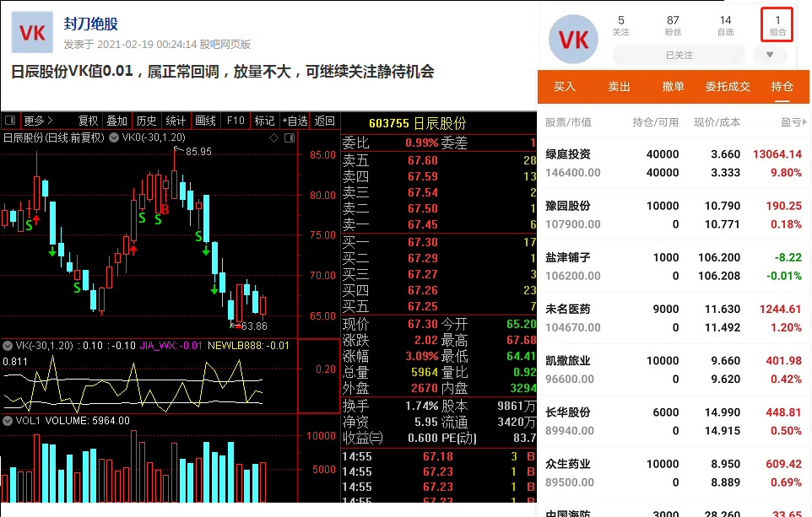The image size is (812, 517).
Task: Select the 豫园股份 holding row
Action: click(x=674, y=215)
